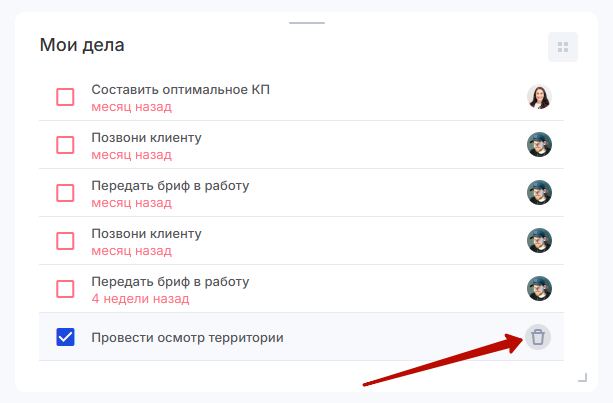Image resolution: width=613 pixels, height=403 pixels.
Task: Click the avatar on the "4 недели назад" task
Action: [540, 289]
